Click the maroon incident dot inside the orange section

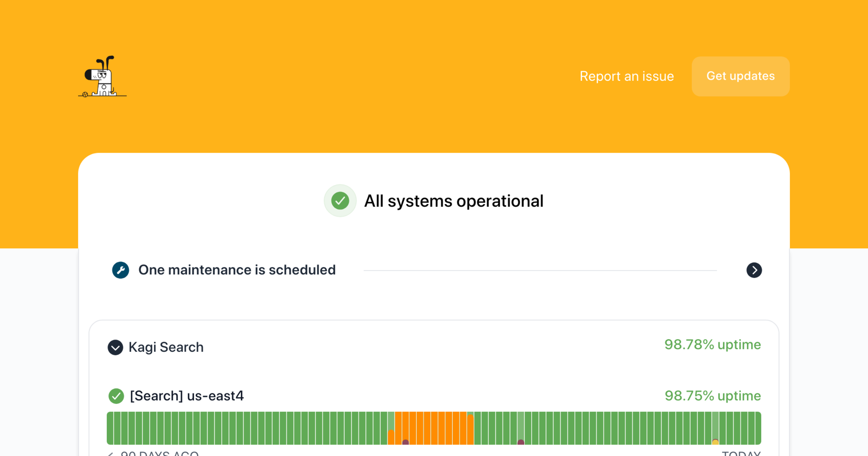click(405, 442)
